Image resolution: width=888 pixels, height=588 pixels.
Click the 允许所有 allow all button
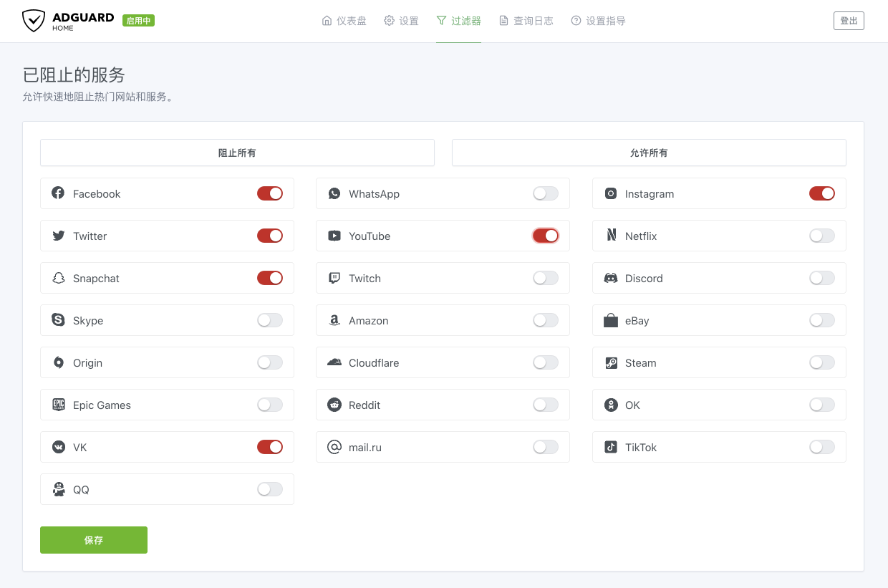pos(649,153)
